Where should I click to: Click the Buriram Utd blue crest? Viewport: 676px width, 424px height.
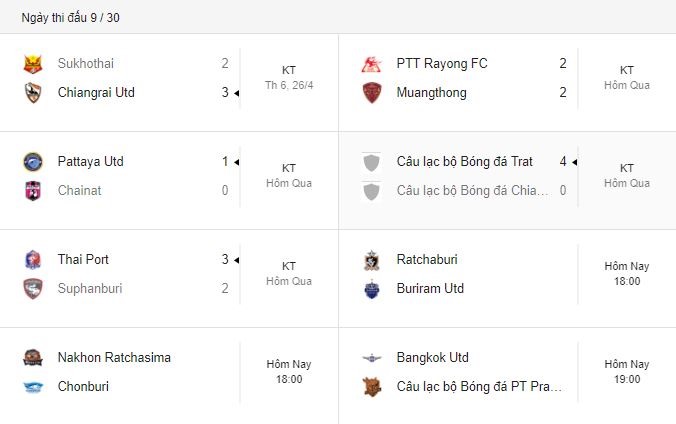coord(372,289)
